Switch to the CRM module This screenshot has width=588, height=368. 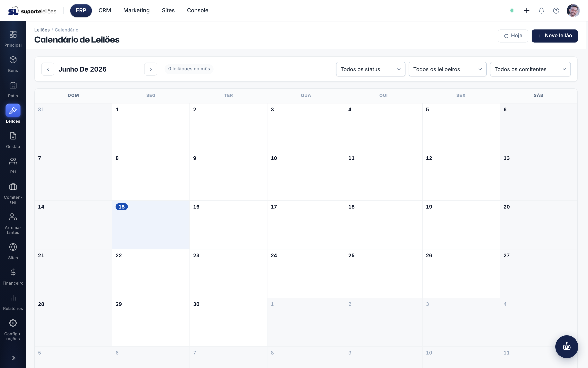tap(105, 10)
